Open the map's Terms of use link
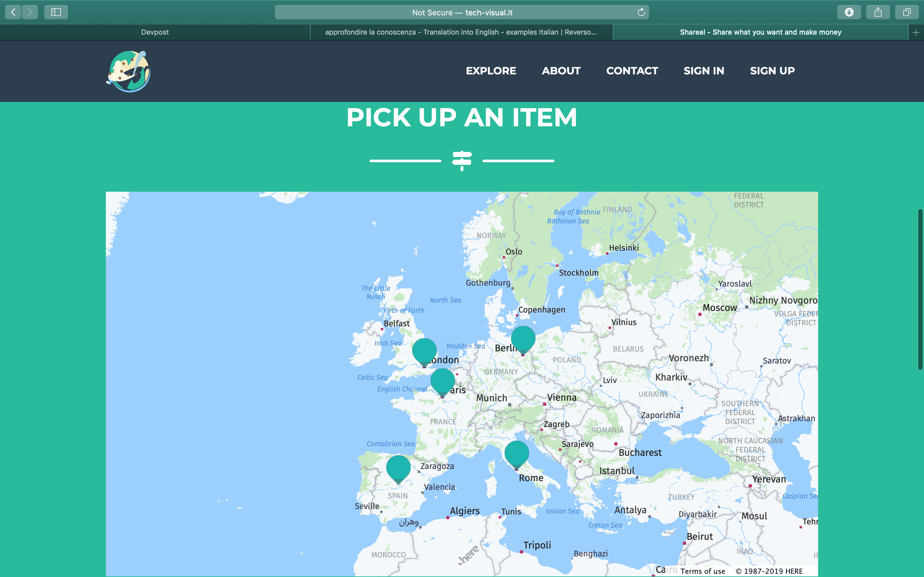The image size is (924, 577). [703, 571]
